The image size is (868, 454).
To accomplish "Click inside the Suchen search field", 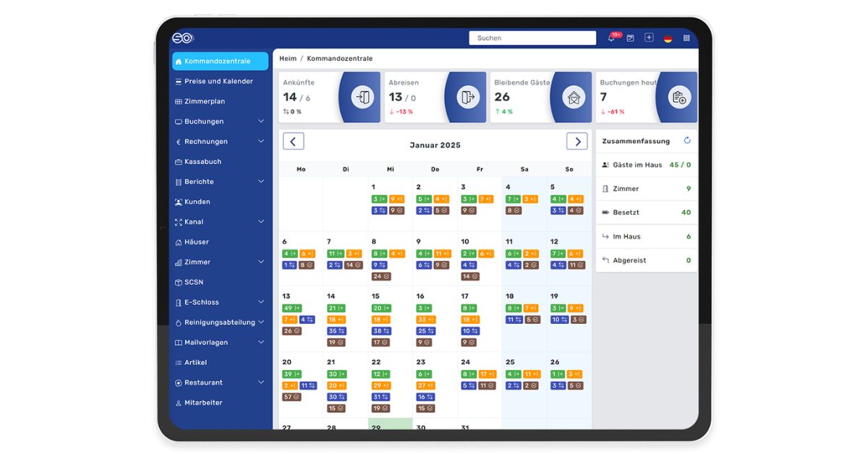I will (x=532, y=37).
